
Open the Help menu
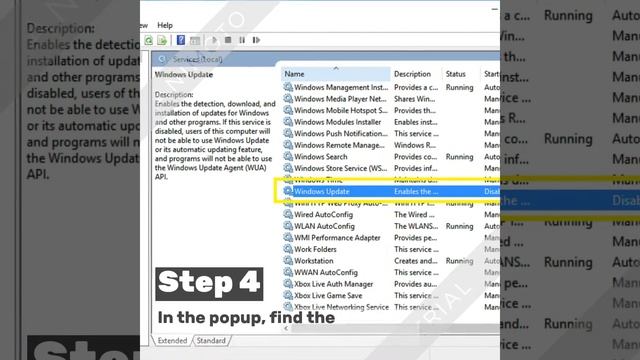coord(165,25)
